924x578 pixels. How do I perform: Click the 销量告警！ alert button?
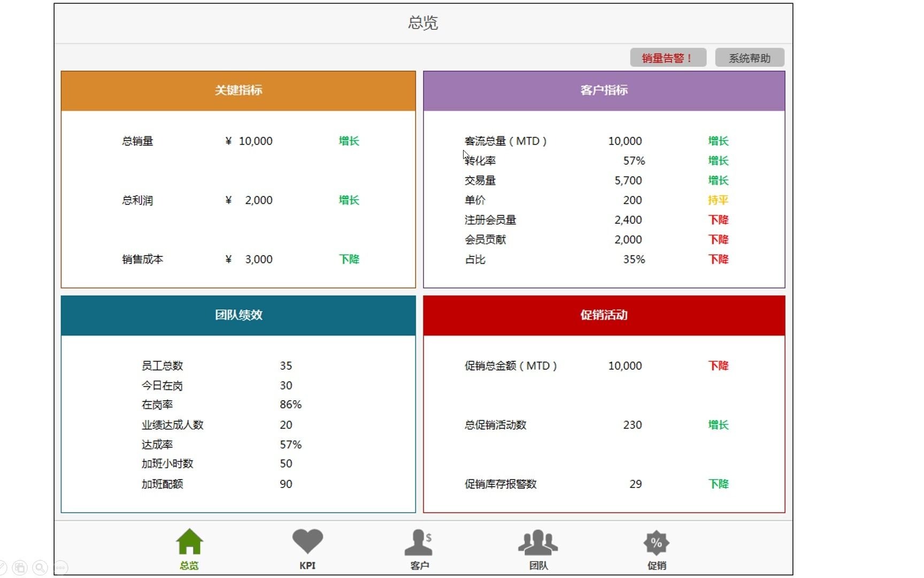tap(668, 58)
